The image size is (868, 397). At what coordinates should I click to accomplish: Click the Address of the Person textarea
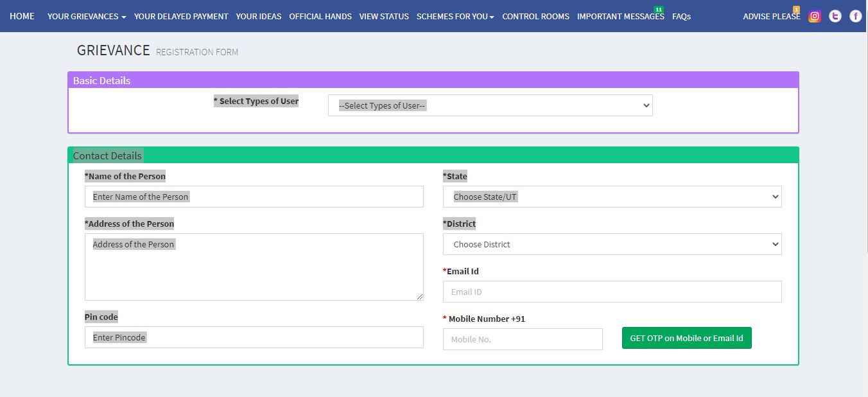[x=254, y=267]
